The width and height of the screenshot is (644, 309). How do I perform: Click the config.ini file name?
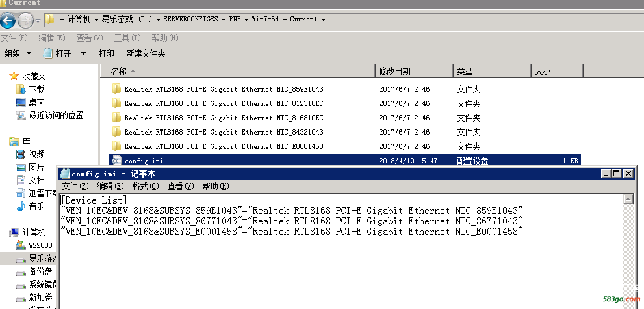click(x=144, y=161)
